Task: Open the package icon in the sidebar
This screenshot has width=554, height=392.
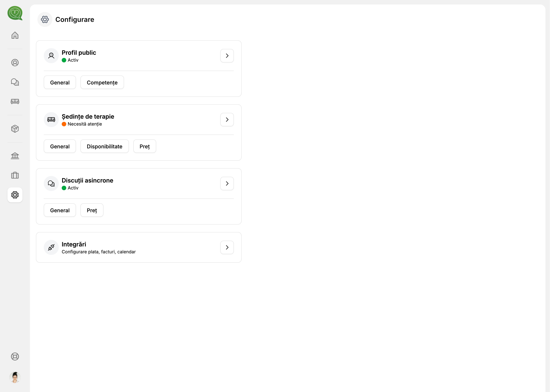Action: pyautogui.click(x=15, y=129)
